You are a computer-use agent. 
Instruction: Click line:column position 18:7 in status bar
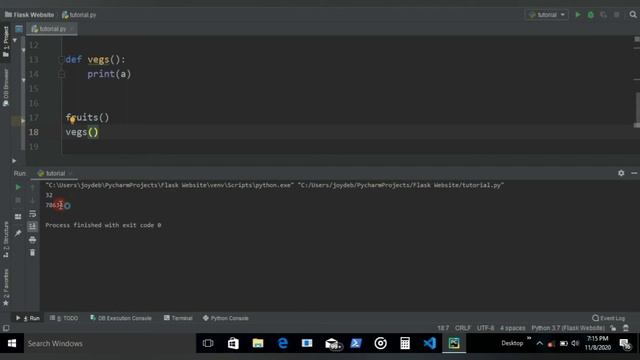coord(443,328)
